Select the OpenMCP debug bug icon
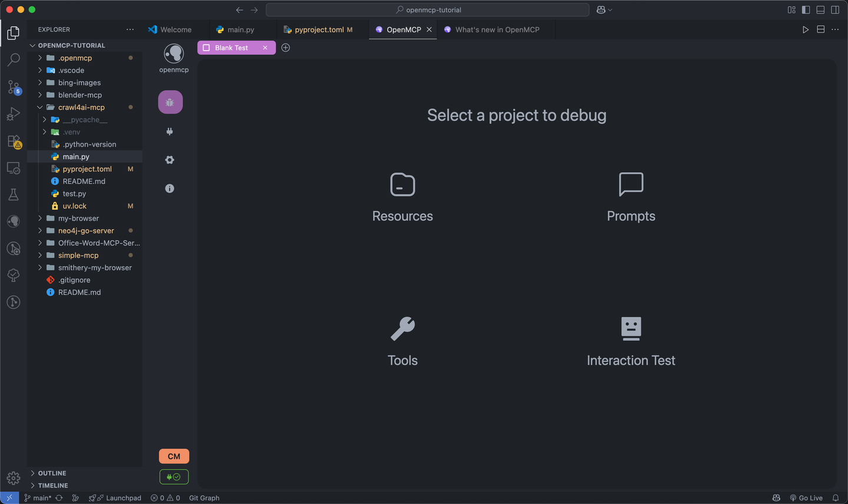The width and height of the screenshot is (848, 504). [170, 102]
